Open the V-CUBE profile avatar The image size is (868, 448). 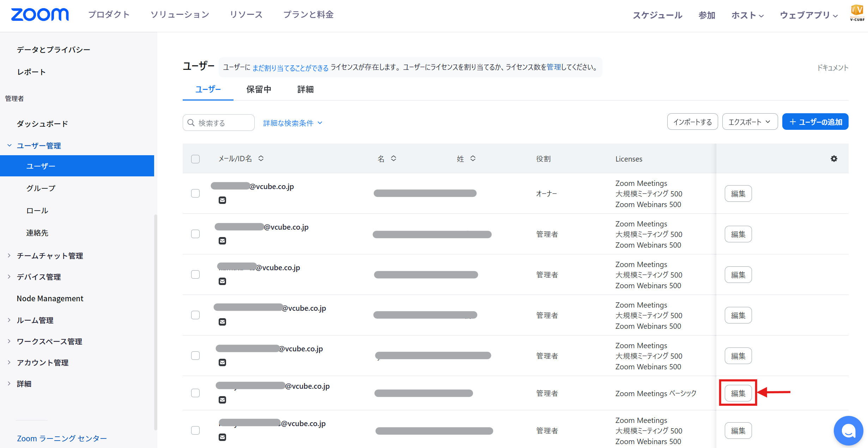pos(857,13)
